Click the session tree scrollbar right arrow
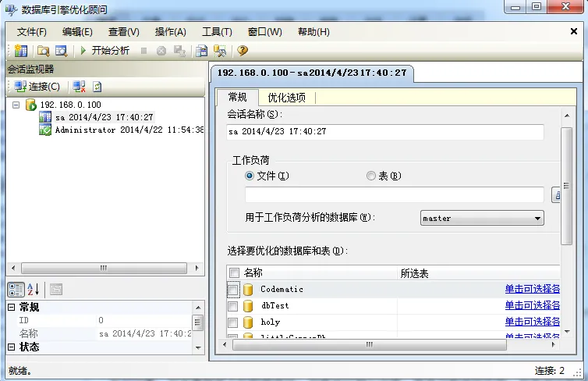Viewport: 588px width, 381px height. (197, 268)
